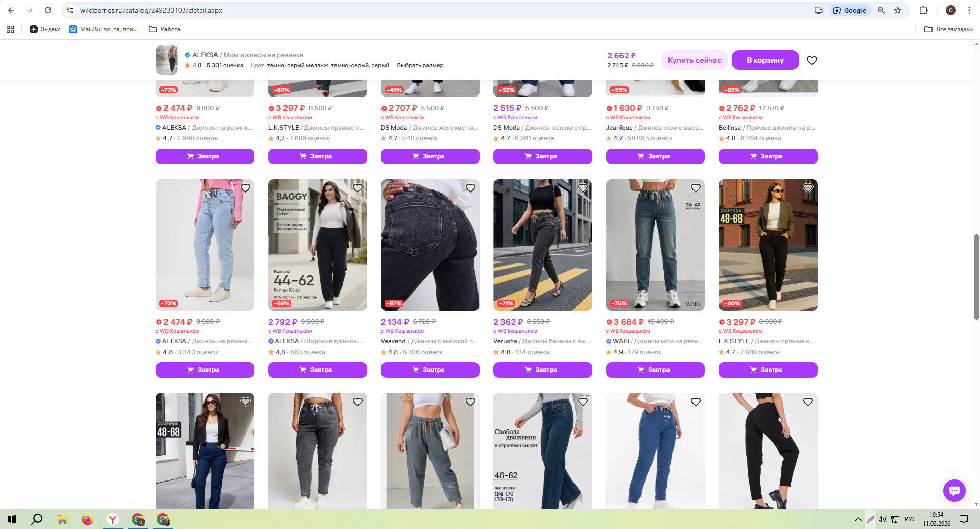The width and height of the screenshot is (980, 529).
Task: Favorite the navy 48-68 jeans with black blazer
Action: [x=245, y=402]
